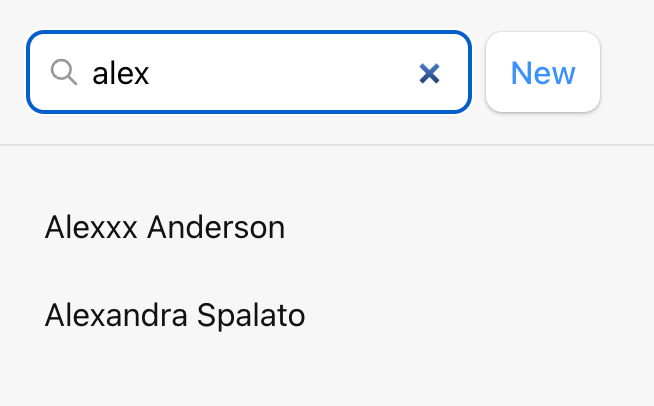Click the empty area of the search box
This screenshot has height=406, width=654.
pos(284,73)
